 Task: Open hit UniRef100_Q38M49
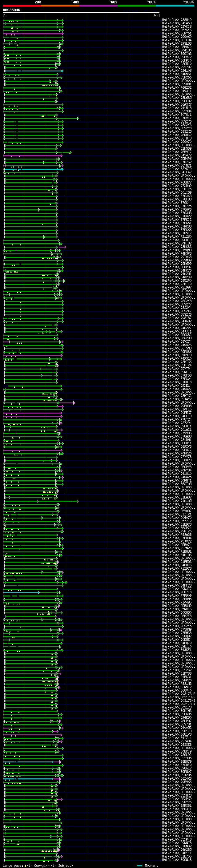tap(177, 20)
